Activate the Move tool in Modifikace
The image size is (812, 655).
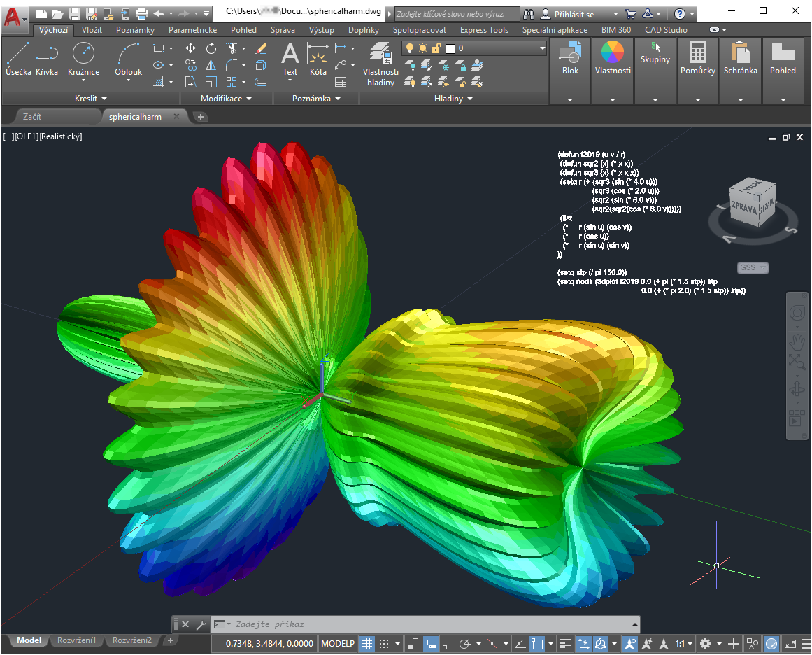click(x=190, y=48)
